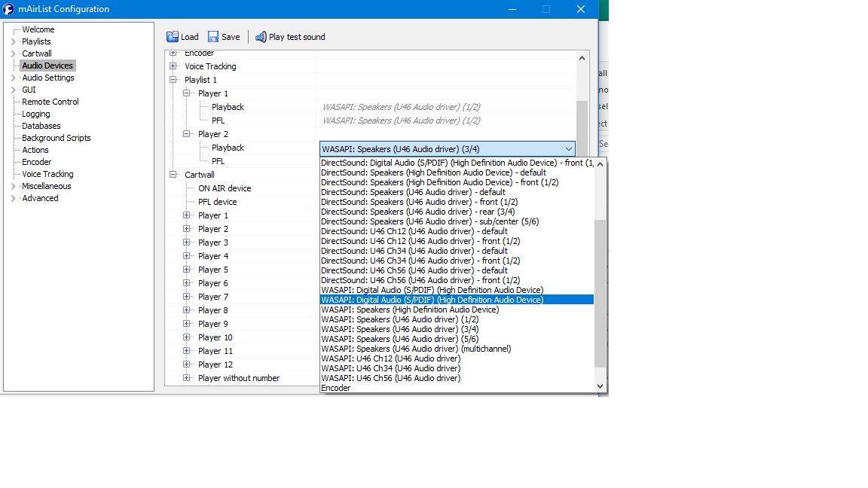Expand Cartwall Player 3

point(187,242)
